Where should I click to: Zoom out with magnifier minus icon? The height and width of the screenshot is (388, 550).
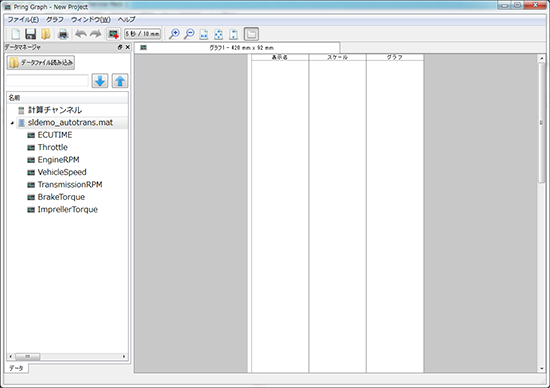coord(189,34)
